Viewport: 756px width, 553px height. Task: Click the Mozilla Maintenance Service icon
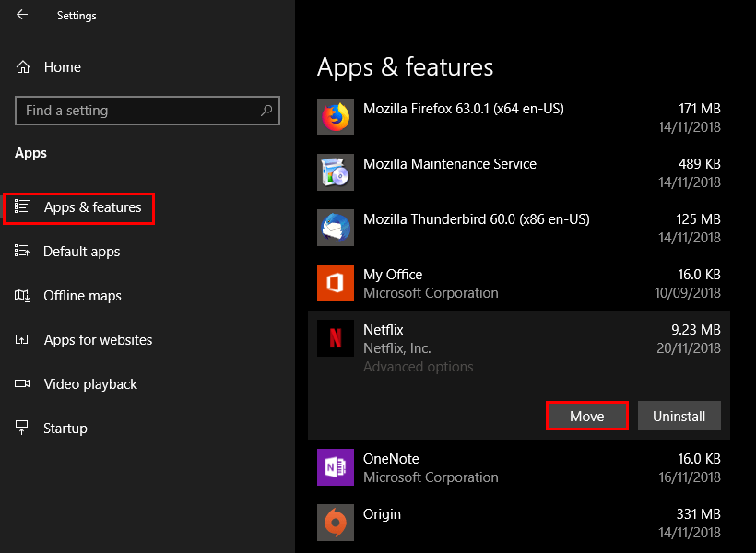(336, 172)
